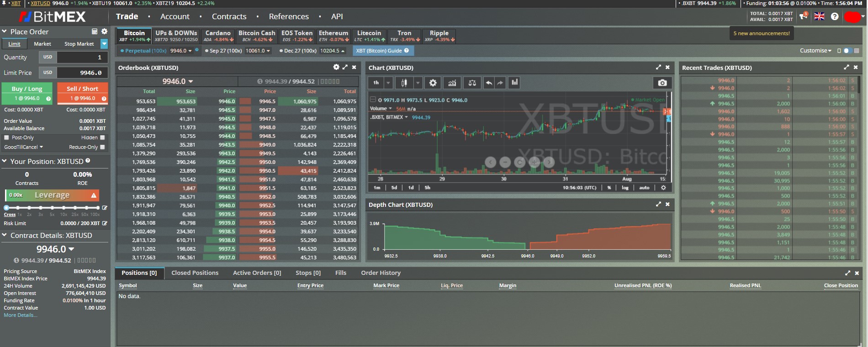The image size is (868, 347).
Task: Expand the Depth Chart panel to fullscreen
Action: tap(658, 204)
